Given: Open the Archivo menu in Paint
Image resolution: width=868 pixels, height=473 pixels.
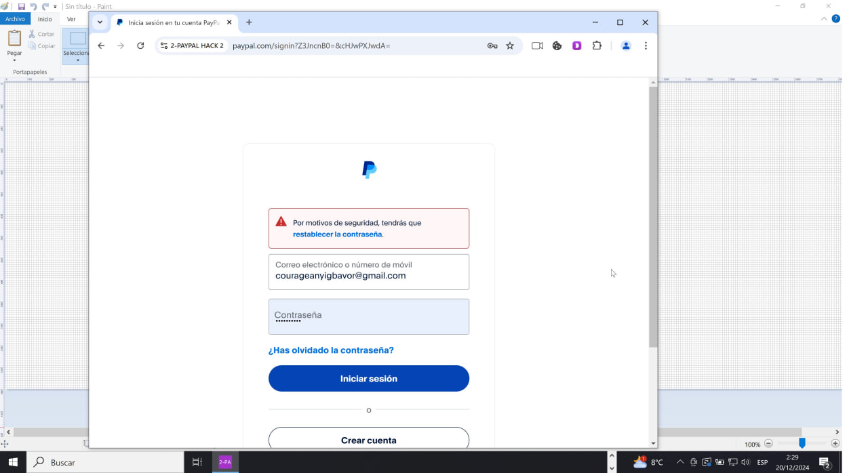Looking at the screenshot, I should tap(15, 19).
